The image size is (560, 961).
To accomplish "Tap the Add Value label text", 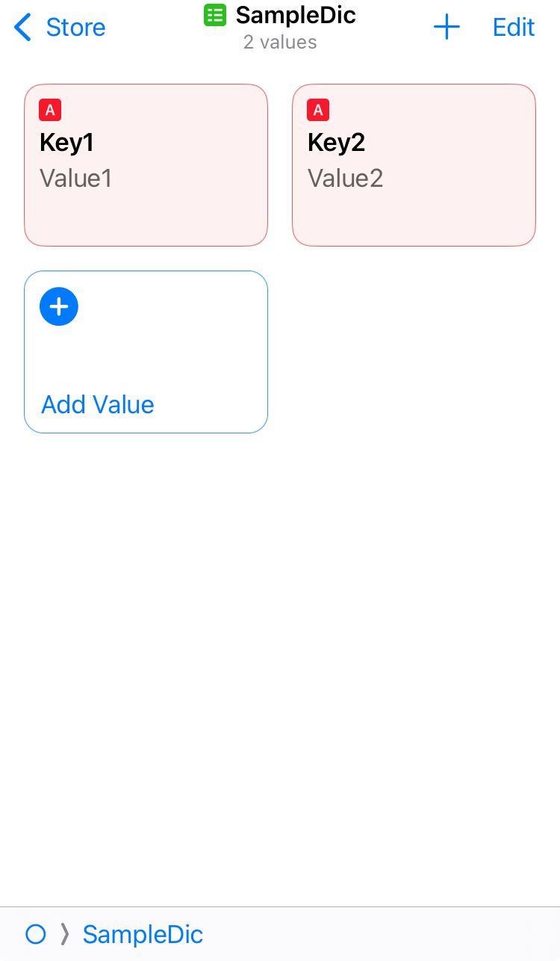I will click(x=97, y=404).
